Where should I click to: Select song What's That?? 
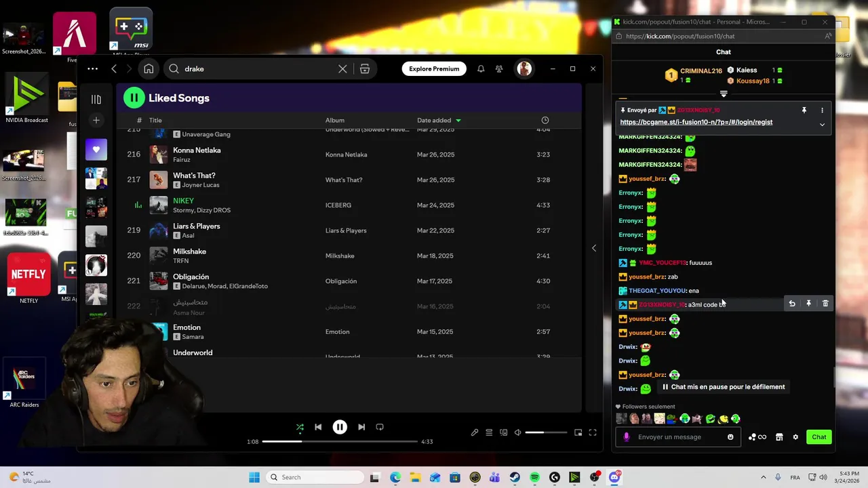194,176
